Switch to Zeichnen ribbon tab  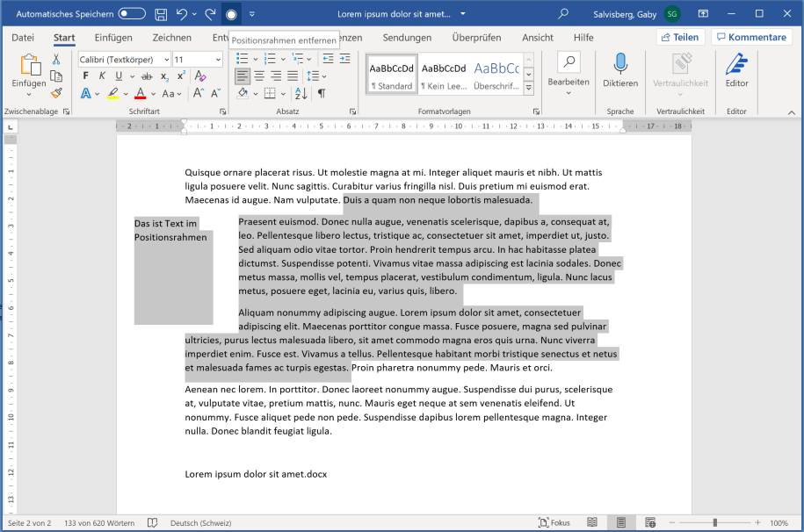[x=171, y=38]
